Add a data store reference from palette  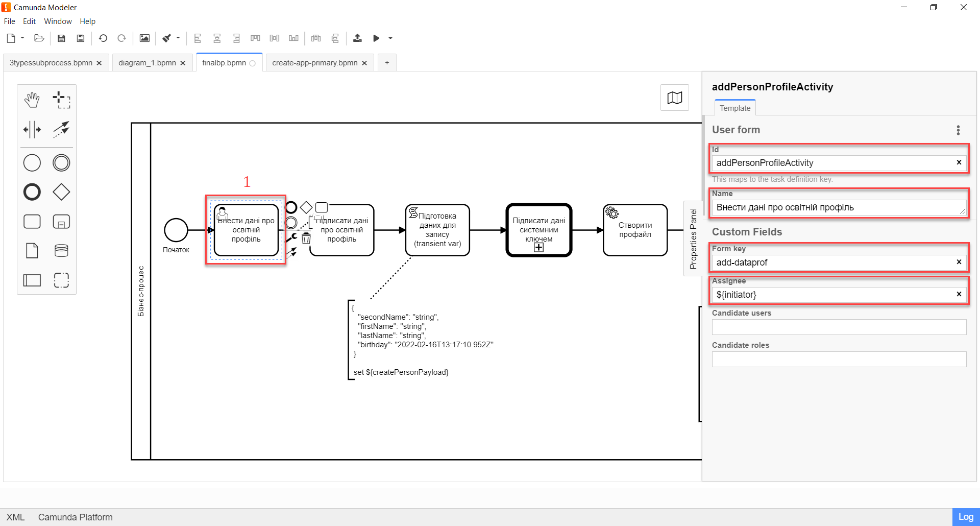pyautogui.click(x=61, y=251)
